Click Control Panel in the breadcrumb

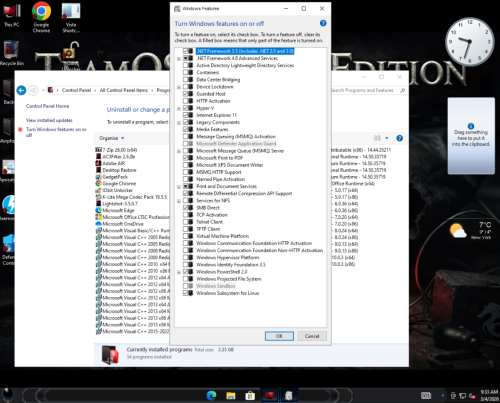point(76,90)
